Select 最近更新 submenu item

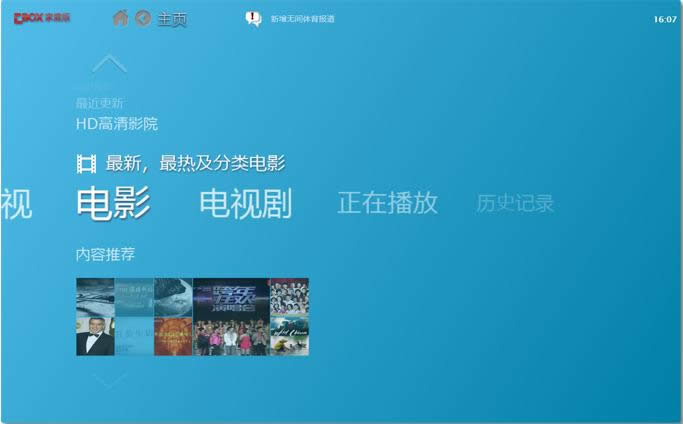tap(99, 103)
